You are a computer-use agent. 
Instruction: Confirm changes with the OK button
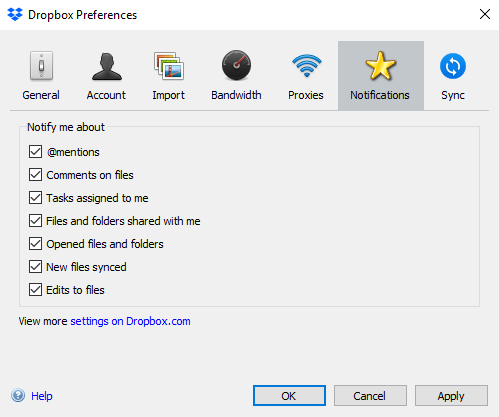[289, 396]
